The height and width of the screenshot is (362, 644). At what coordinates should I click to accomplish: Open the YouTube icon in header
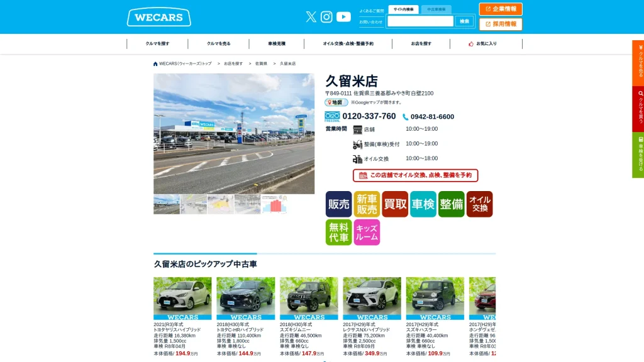coord(343,17)
